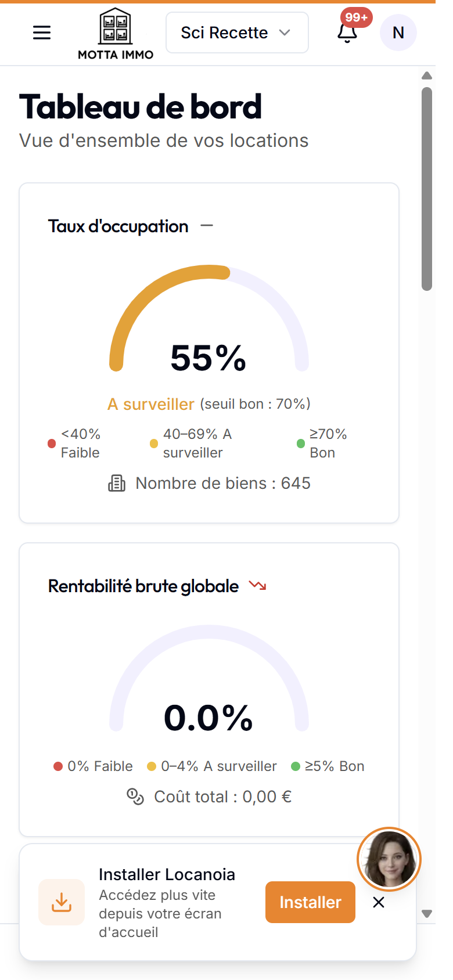Click the 55% occupation gauge

click(209, 318)
